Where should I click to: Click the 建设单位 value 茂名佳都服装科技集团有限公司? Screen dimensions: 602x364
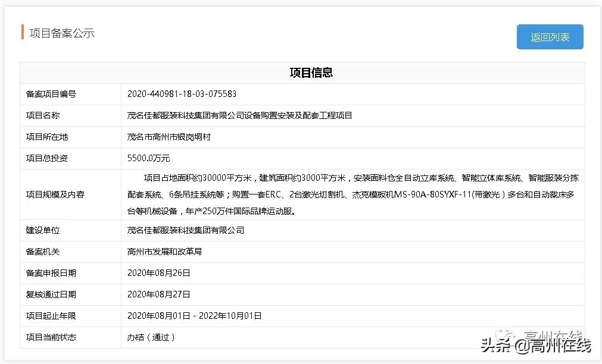pos(188,230)
